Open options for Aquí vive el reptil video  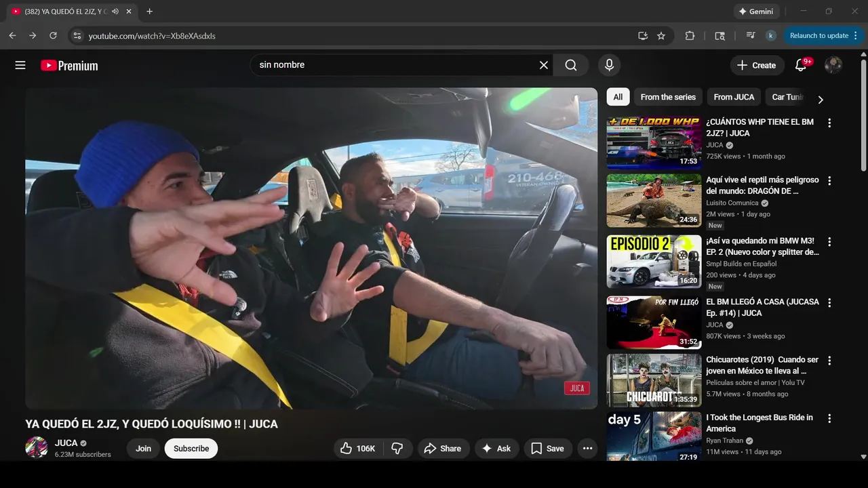829,181
